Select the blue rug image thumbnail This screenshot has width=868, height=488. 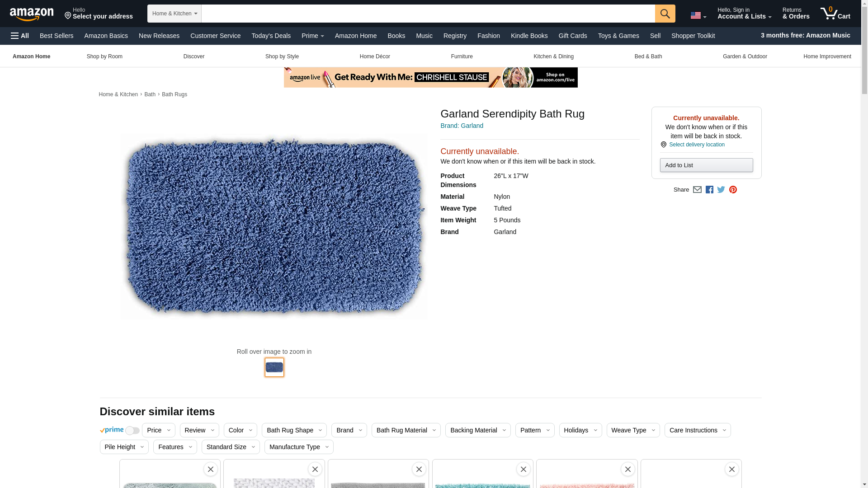point(274,367)
